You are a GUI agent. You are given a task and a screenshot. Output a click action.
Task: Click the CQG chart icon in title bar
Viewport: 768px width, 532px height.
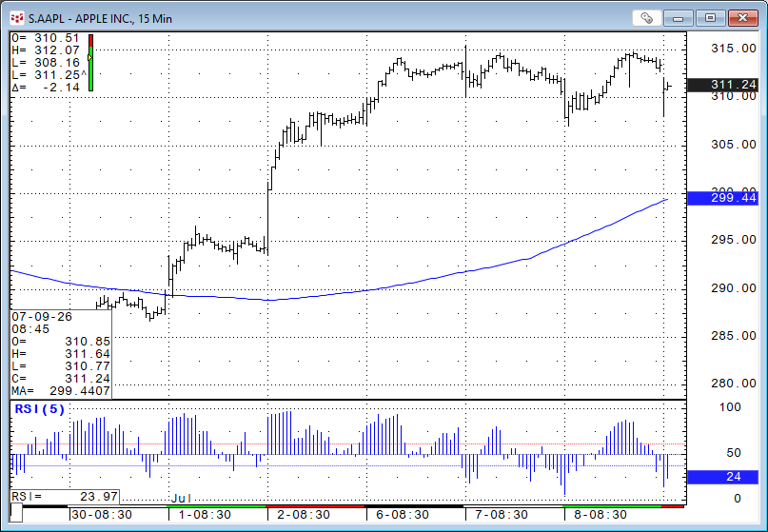click(18, 19)
